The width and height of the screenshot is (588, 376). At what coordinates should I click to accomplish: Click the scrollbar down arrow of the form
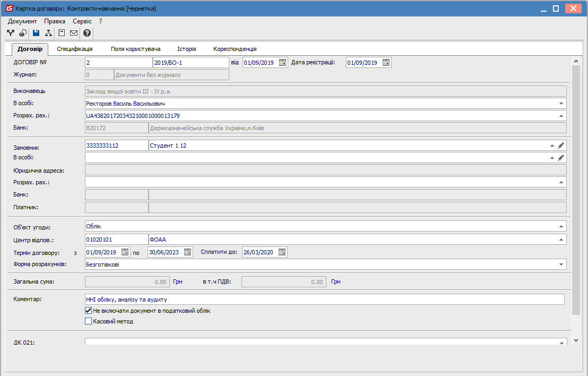[x=576, y=340]
